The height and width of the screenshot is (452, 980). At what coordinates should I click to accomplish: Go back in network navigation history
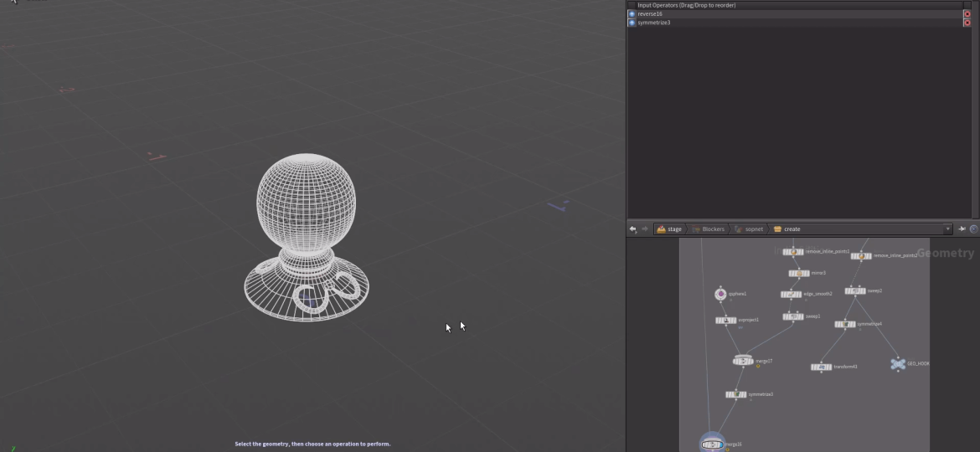pyautogui.click(x=633, y=229)
